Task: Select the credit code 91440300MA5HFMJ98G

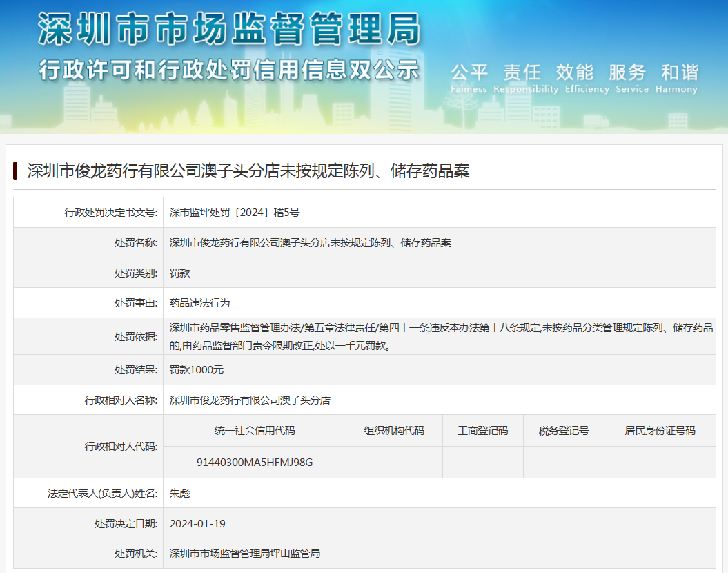Action: pos(255,463)
